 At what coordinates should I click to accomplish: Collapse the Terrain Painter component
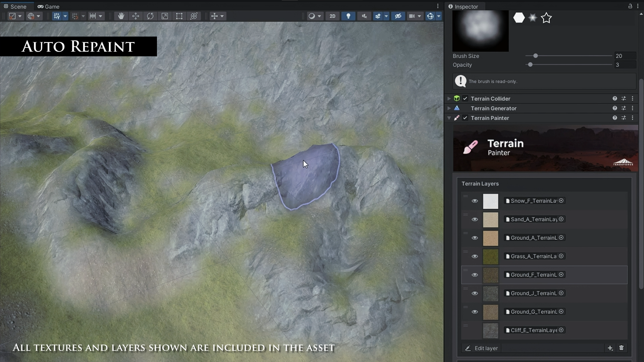[449, 118]
